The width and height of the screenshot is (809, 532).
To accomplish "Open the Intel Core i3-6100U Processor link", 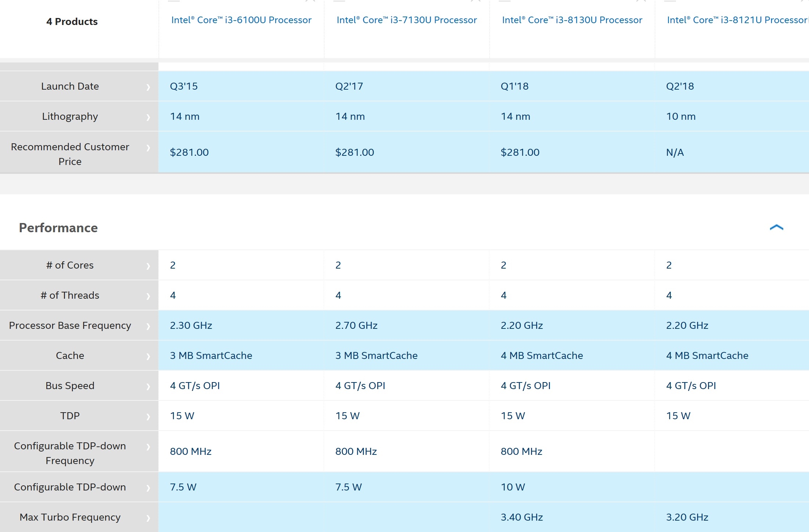I will [x=241, y=20].
